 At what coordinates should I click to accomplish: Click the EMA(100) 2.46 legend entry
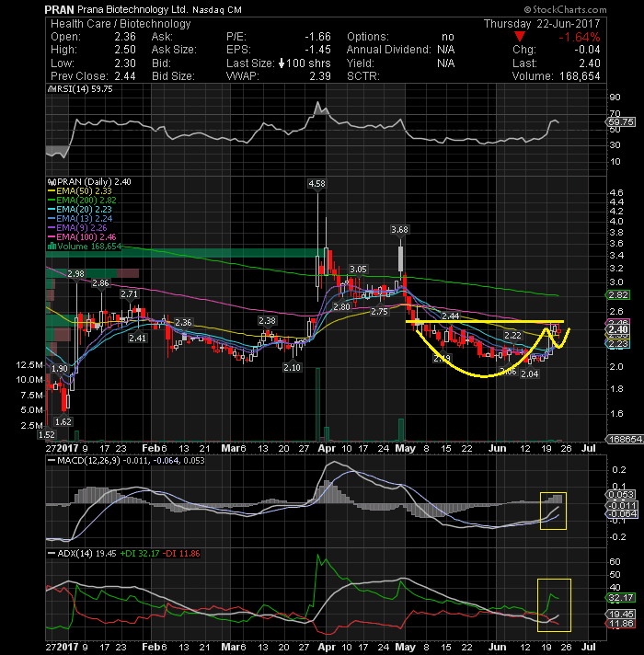tap(86, 236)
